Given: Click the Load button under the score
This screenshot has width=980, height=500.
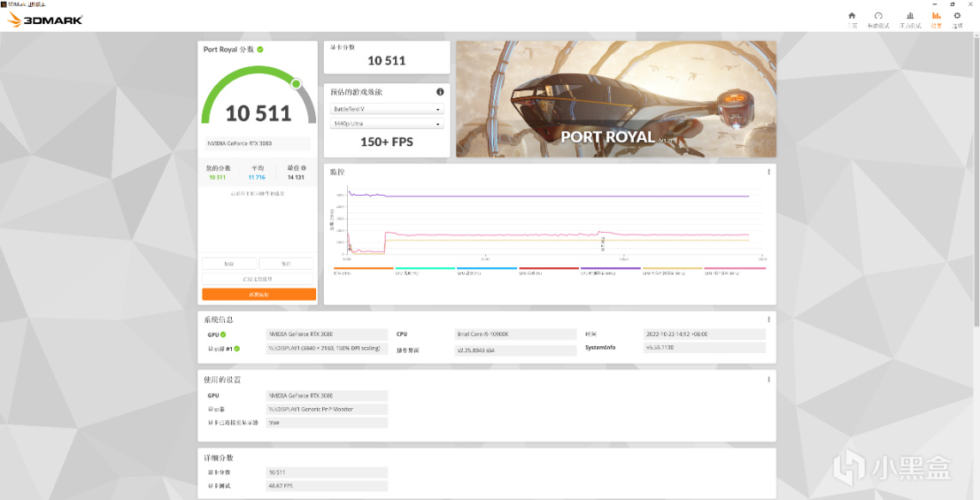Looking at the screenshot, I should point(228,264).
